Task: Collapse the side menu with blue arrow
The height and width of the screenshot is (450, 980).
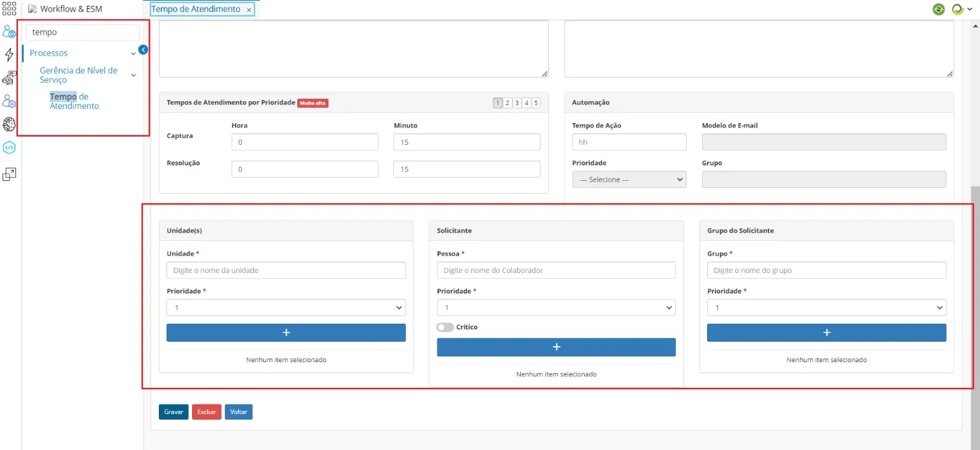Action: [143, 49]
